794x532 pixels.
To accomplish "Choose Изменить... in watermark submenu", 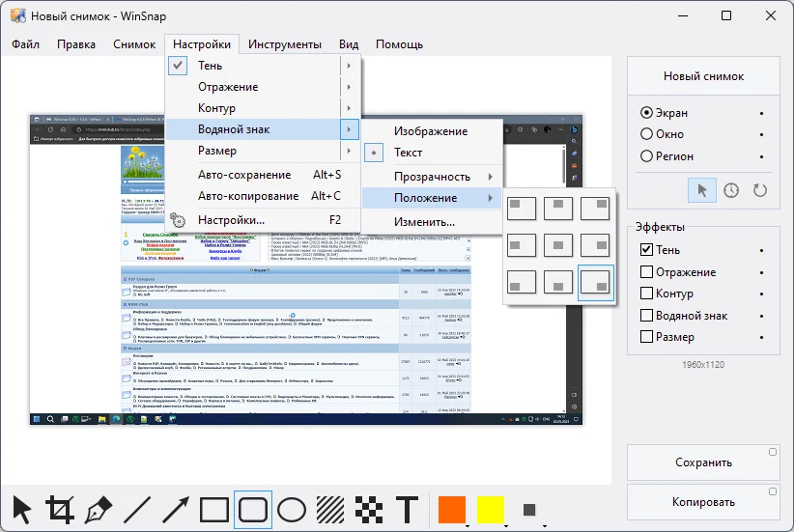I will 433,222.
